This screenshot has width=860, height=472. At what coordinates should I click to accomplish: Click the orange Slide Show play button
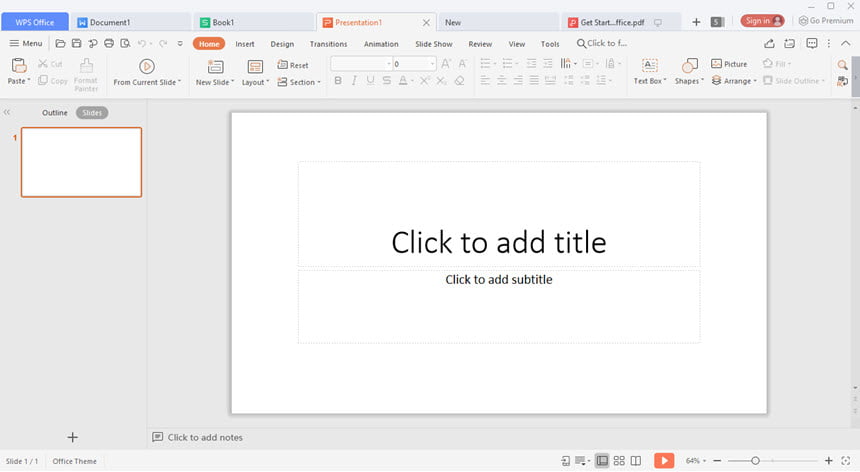pos(664,460)
